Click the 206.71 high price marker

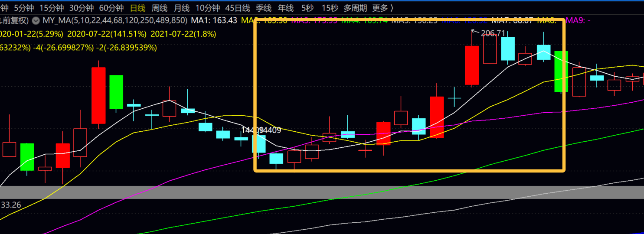[x=493, y=33]
